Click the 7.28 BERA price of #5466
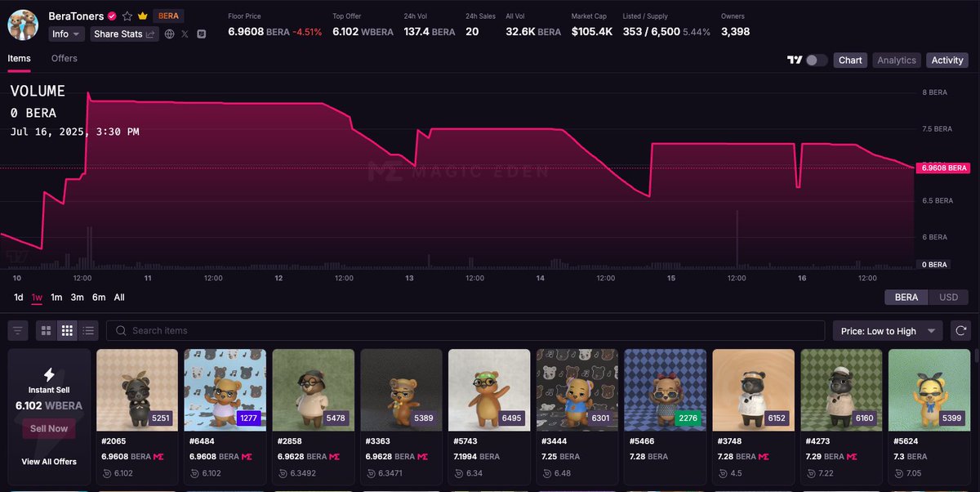Viewport: 980px width, 492px height. click(x=648, y=457)
